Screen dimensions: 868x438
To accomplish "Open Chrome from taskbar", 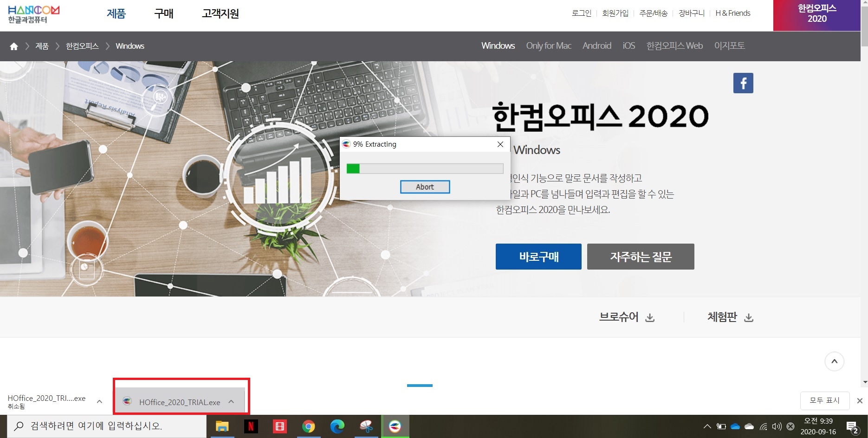I will [309, 426].
